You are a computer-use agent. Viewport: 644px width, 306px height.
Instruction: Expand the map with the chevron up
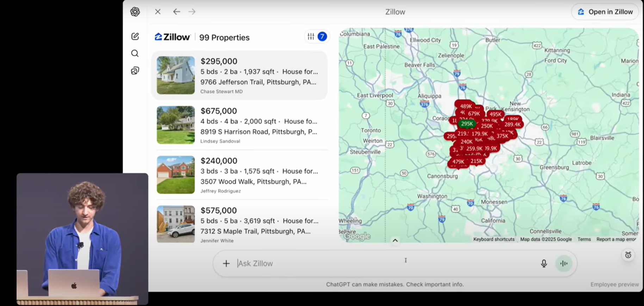[x=395, y=240]
